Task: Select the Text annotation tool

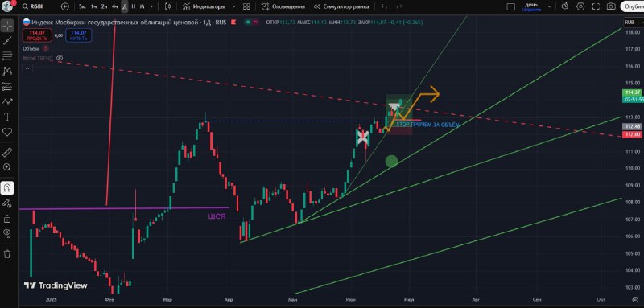Action: pos(7,117)
